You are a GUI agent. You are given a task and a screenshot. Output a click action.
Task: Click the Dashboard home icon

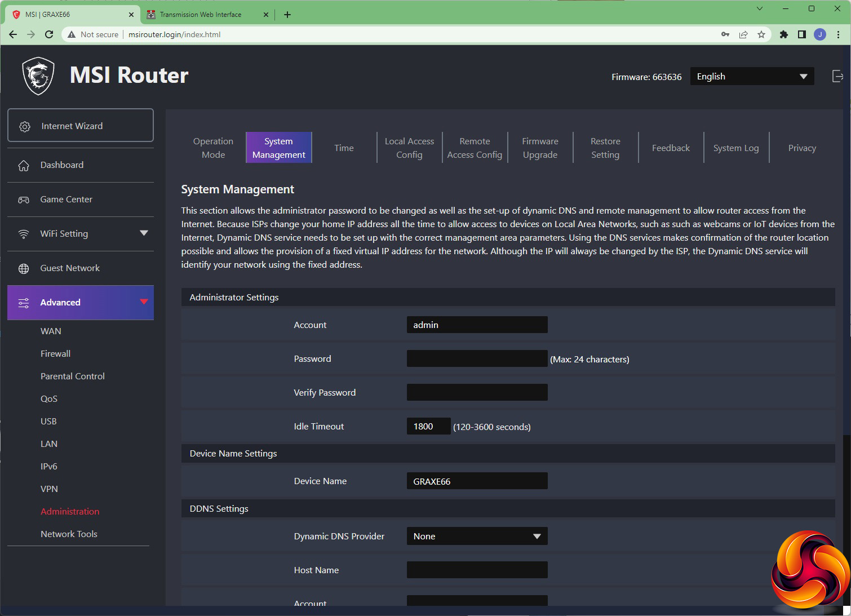click(24, 166)
